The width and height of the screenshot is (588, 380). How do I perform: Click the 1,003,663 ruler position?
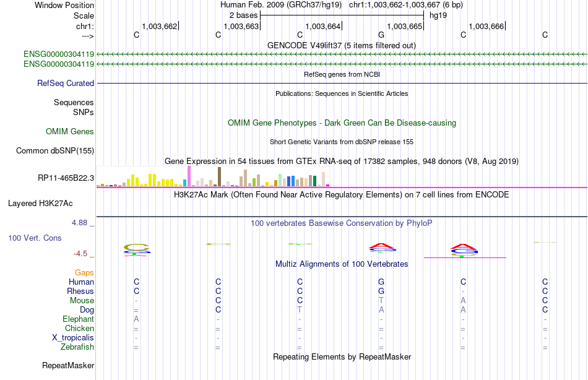pyautogui.click(x=241, y=26)
